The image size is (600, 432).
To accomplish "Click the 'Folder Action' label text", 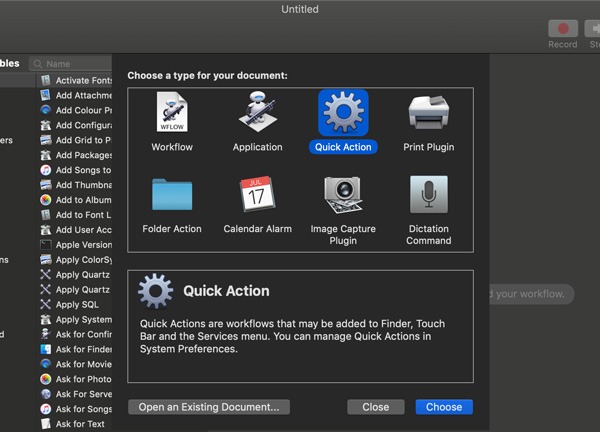I will [172, 229].
